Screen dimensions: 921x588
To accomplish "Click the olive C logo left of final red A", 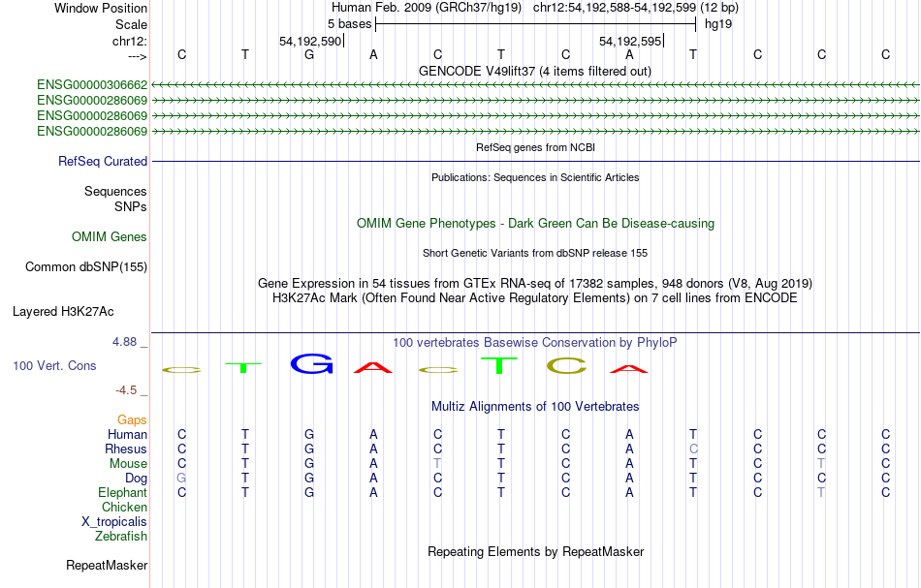I will coord(566,365).
